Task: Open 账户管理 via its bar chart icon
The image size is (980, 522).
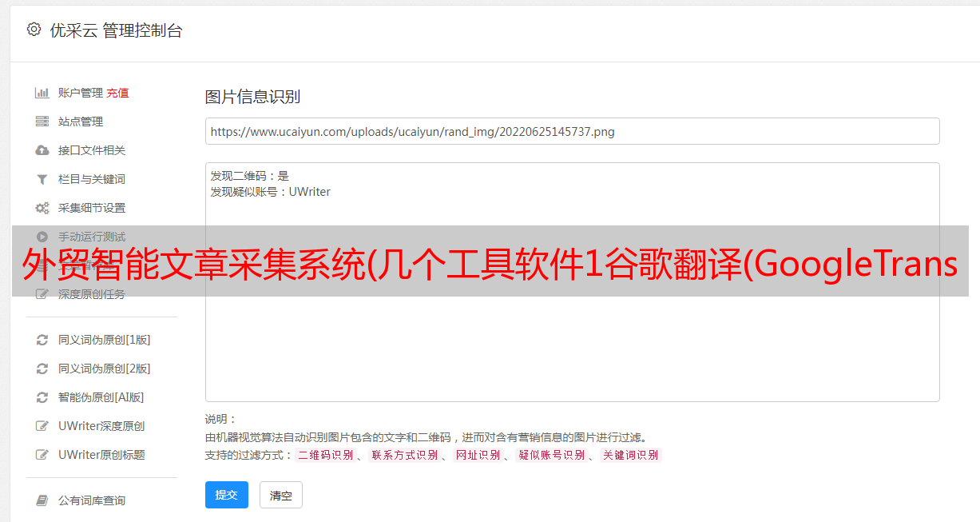Action: coord(42,93)
